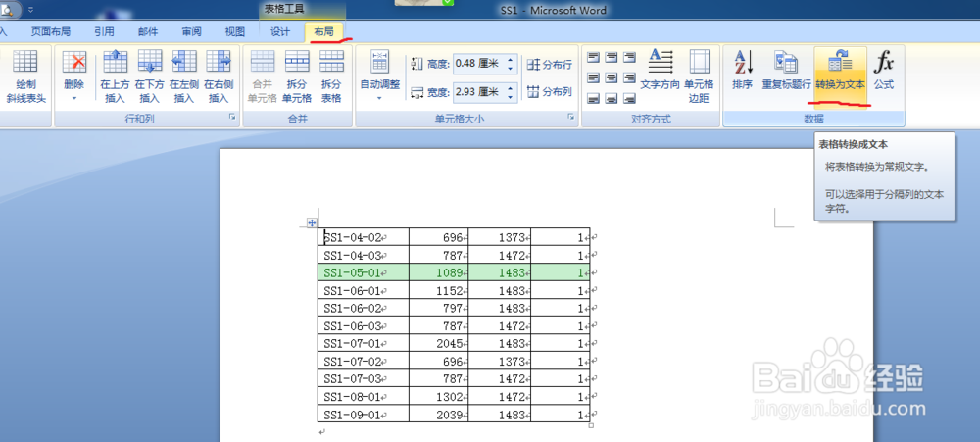The image size is (980, 442).
Task: Switch to the Mailings (邮件) tab
Action: coord(148,32)
